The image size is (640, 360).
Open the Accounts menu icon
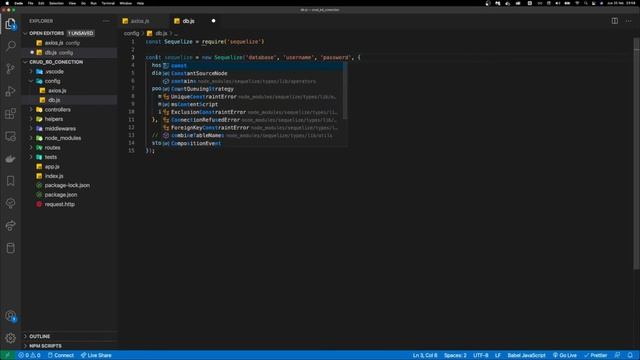click(x=11, y=316)
